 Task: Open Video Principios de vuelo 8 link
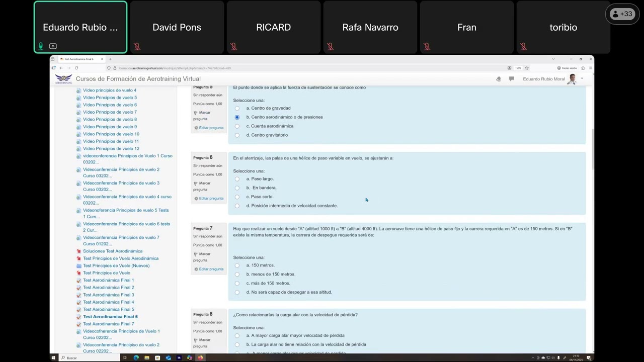[x=110, y=120]
